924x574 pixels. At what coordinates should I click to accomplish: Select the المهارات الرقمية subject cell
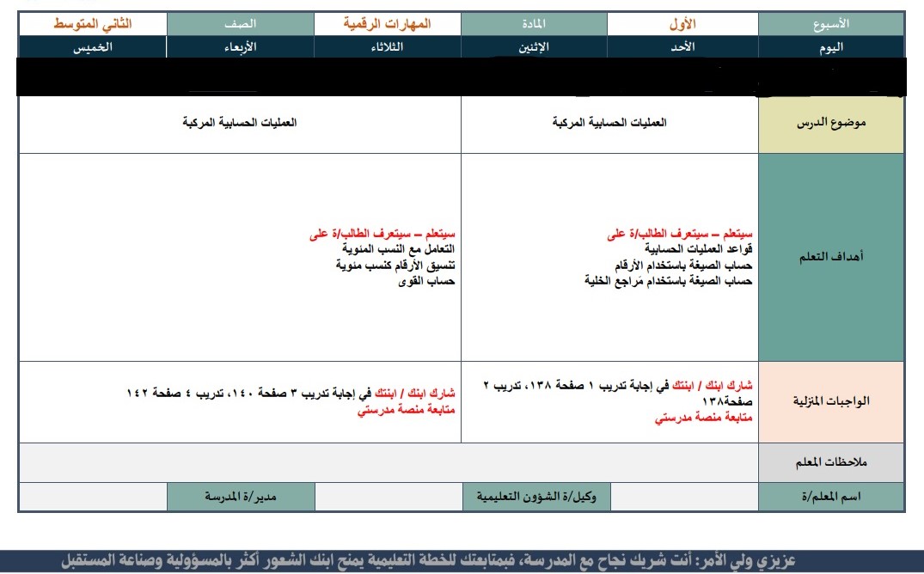tap(387, 25)
